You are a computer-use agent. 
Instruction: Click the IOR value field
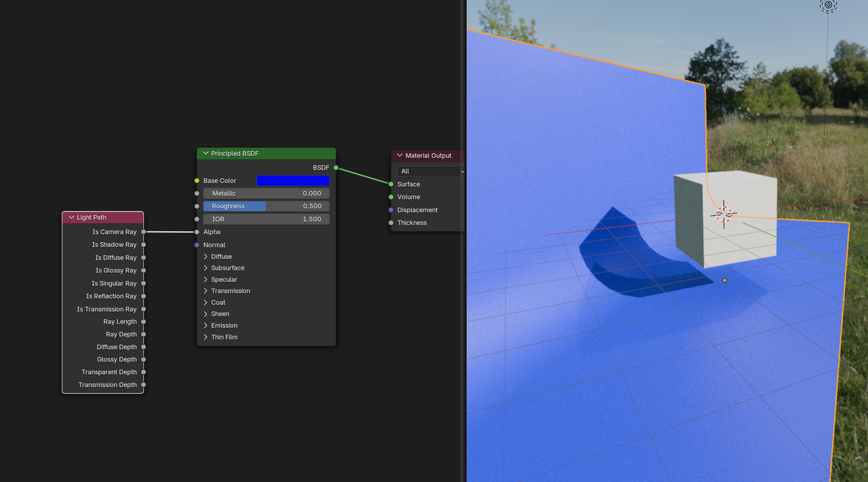[266, 219]
